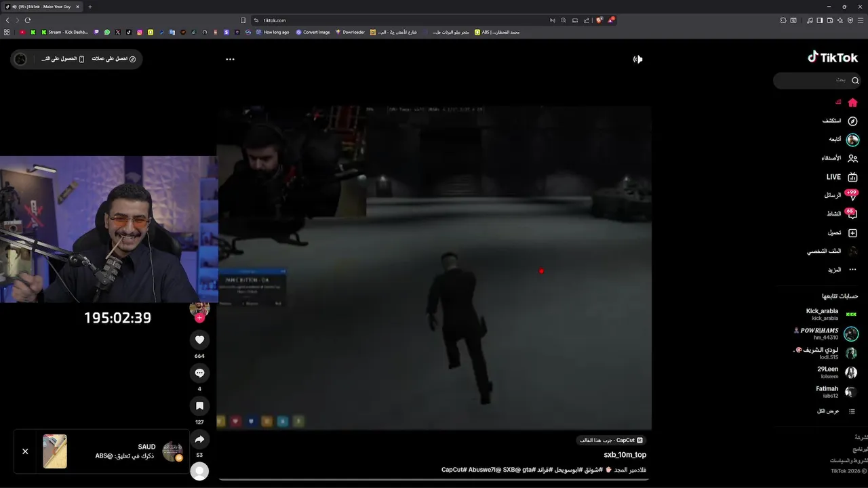This screenshot has height=488, width=868.
Task: Open browser hamburger main menu
Action: point(861,20)
